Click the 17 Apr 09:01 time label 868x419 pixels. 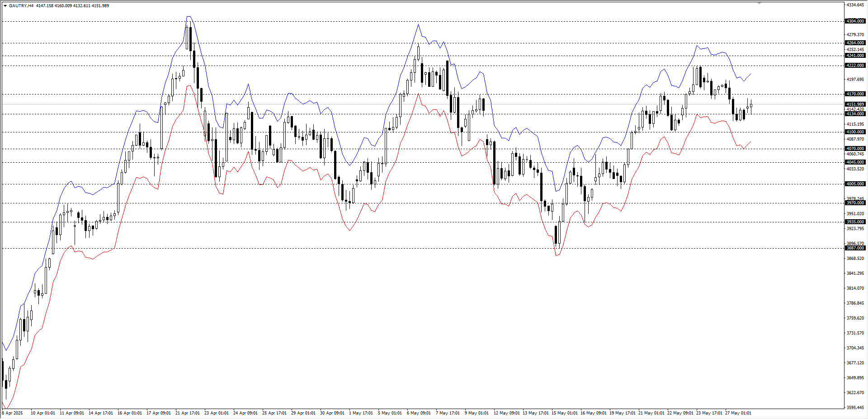coord(159,413)
